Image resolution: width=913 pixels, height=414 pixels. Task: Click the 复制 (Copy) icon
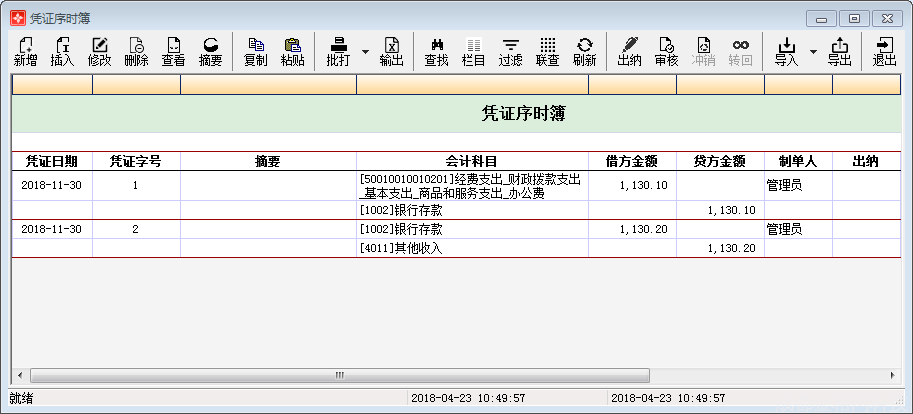point(255,51)
